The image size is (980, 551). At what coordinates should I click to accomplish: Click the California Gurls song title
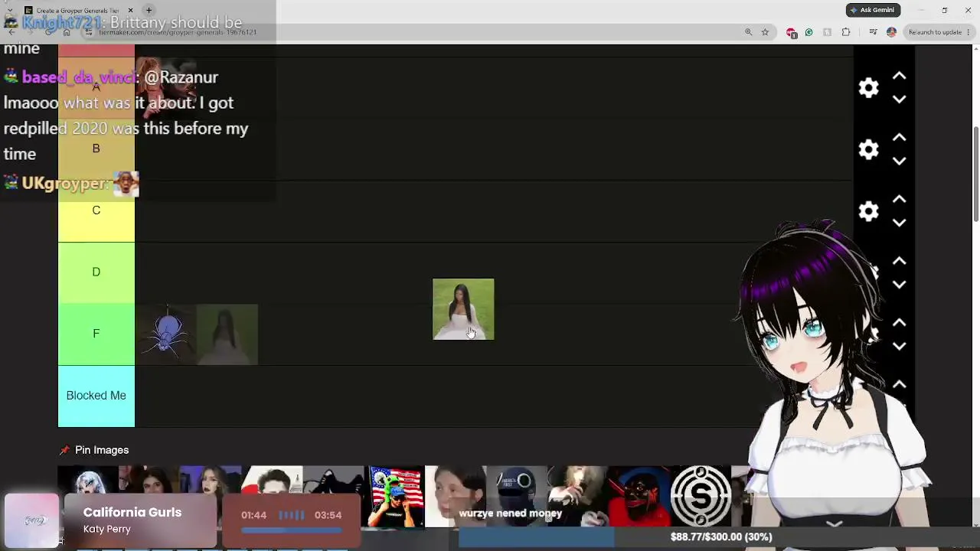pyautogui.click(x=132, y=513)
